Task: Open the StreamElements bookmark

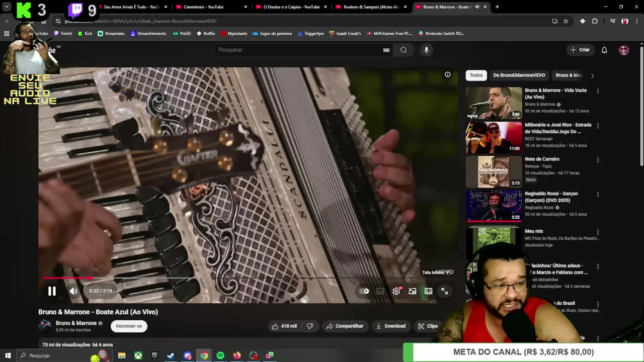Action: pyautogui.click(x=148, y=34)
